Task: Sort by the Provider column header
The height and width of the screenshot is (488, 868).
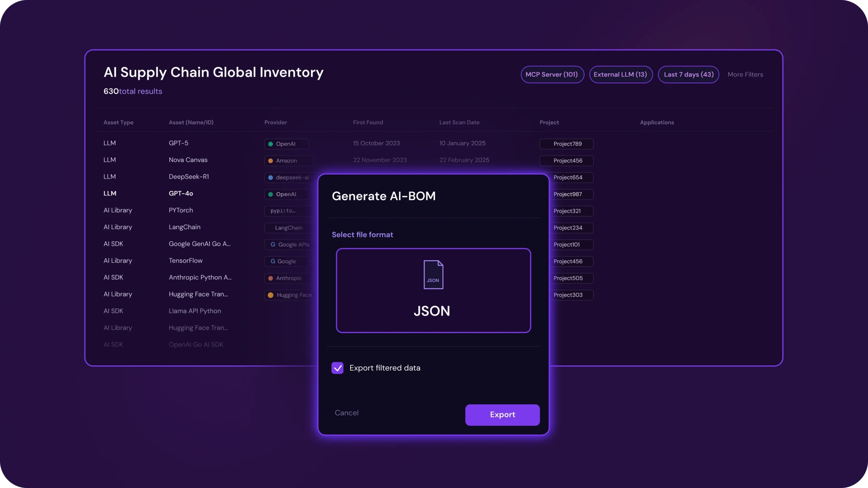Action: 276,122
